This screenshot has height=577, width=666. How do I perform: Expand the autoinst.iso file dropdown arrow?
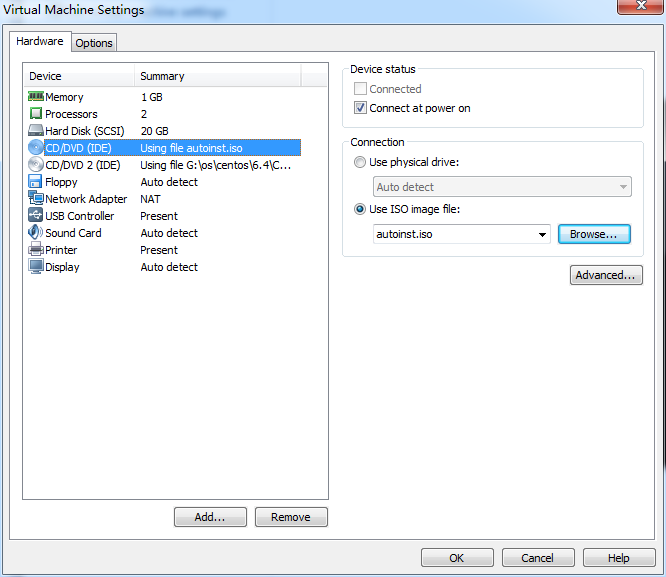[542, 235]
